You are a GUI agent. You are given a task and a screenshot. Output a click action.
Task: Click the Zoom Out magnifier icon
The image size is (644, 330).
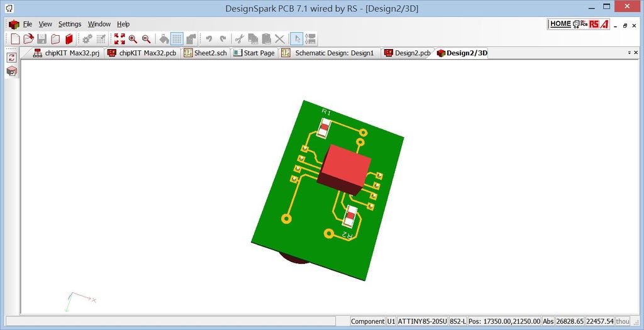[x=146, y=39]
